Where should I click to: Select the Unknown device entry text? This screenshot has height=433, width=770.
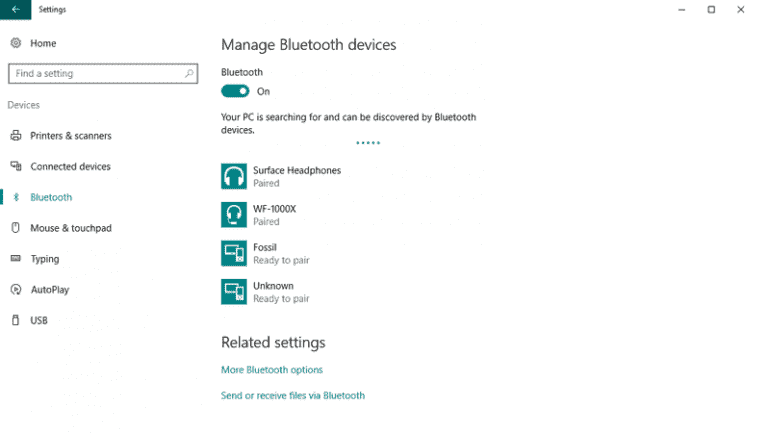coord(273,286)
